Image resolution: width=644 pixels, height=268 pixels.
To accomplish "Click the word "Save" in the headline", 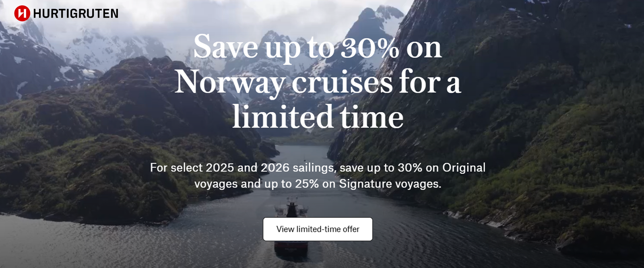I will [225, 48].
